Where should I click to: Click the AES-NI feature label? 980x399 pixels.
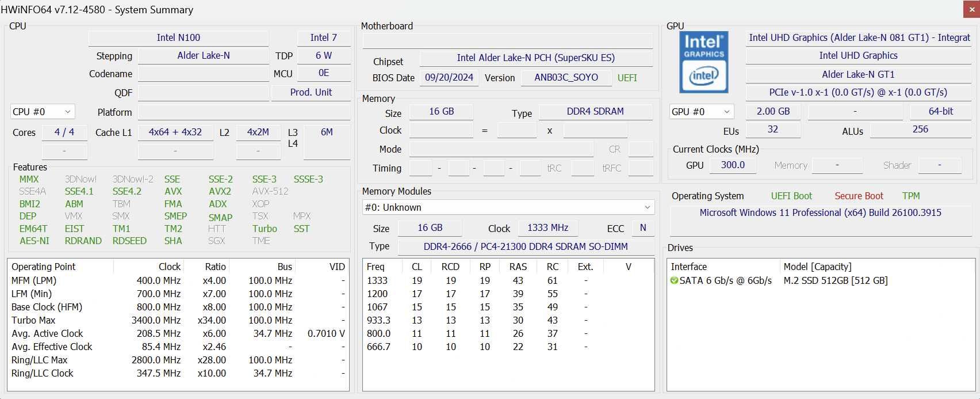tap(35, 241)
